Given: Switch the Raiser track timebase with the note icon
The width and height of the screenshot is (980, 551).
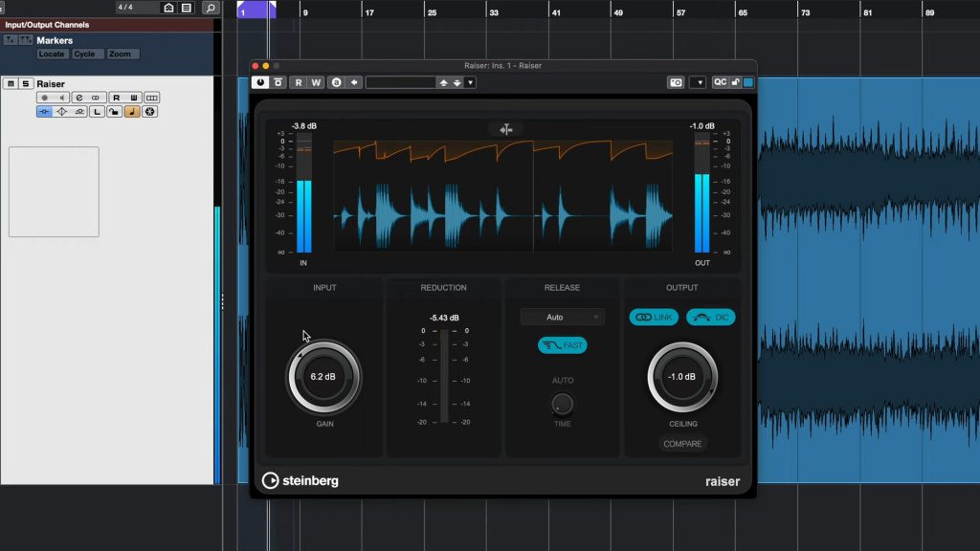Looking at the screenshot, I should pyautogui.click(x=132, y=111).
